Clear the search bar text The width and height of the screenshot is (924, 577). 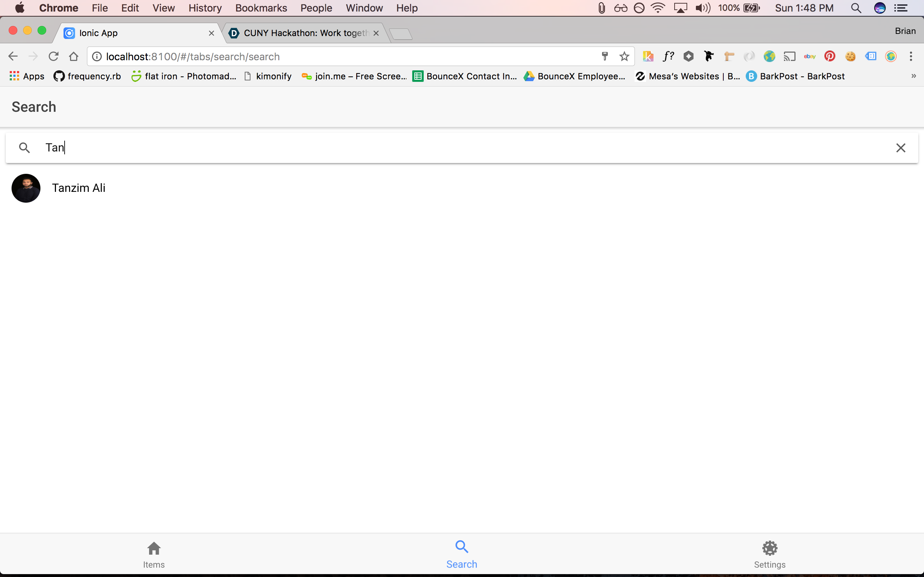[900, 148]
